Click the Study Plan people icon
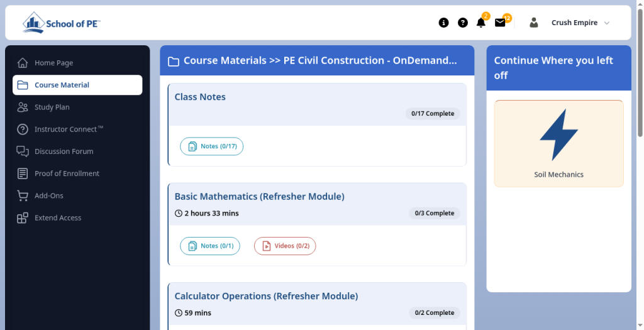This screenshot has width=644, height=330. [23, 107]
